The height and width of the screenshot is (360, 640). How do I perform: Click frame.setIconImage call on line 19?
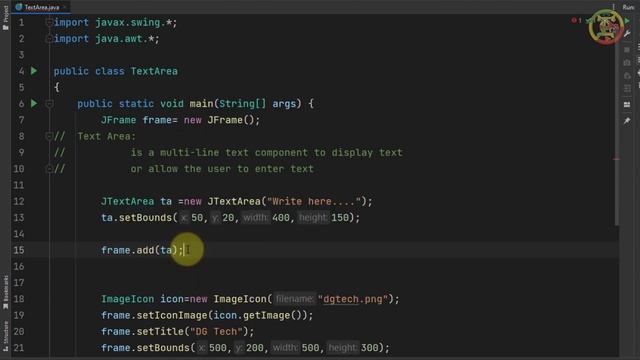207,316
